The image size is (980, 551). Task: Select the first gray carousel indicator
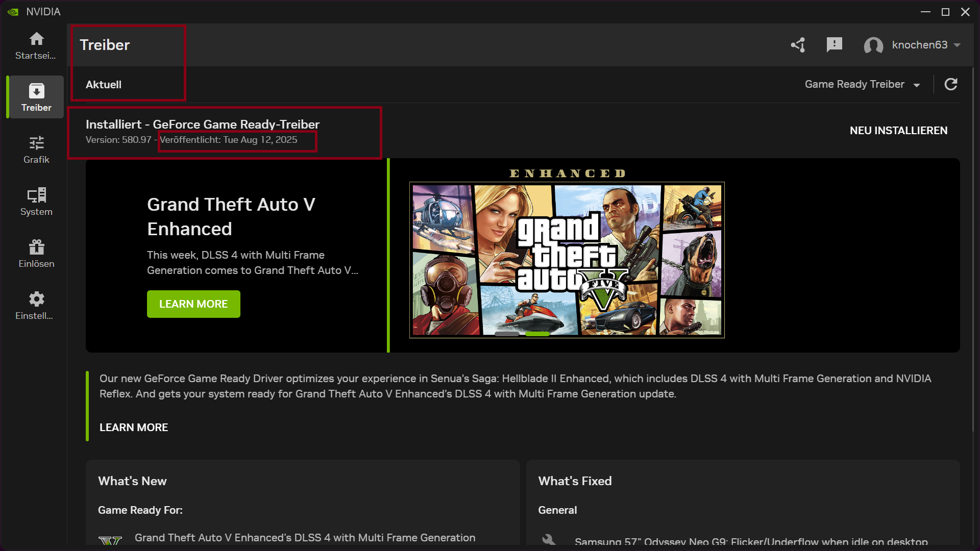click(507, 334)
